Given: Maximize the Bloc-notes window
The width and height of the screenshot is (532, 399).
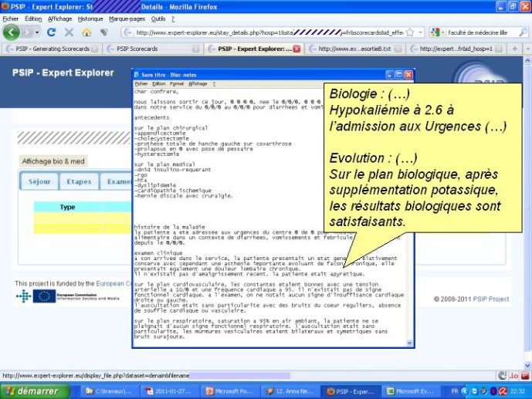Looking at the screenshot, I should (x=399, y=75).
